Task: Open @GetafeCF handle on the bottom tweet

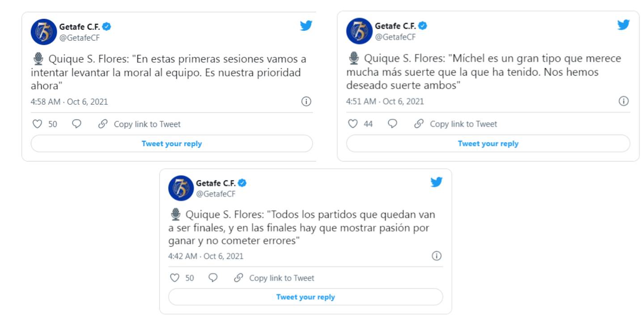Action: point(216,194)
